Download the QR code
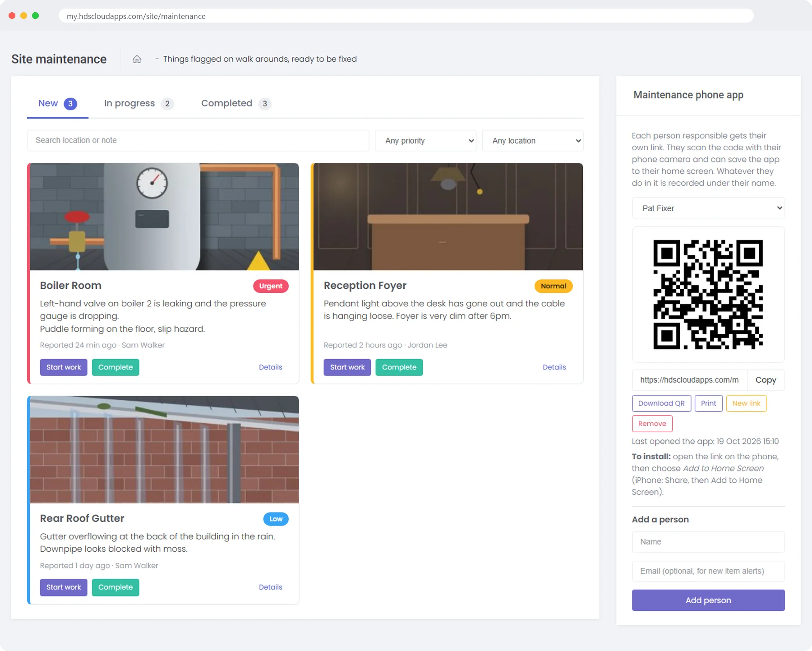Viewport: 812px width, 651px height. point(661,403)
